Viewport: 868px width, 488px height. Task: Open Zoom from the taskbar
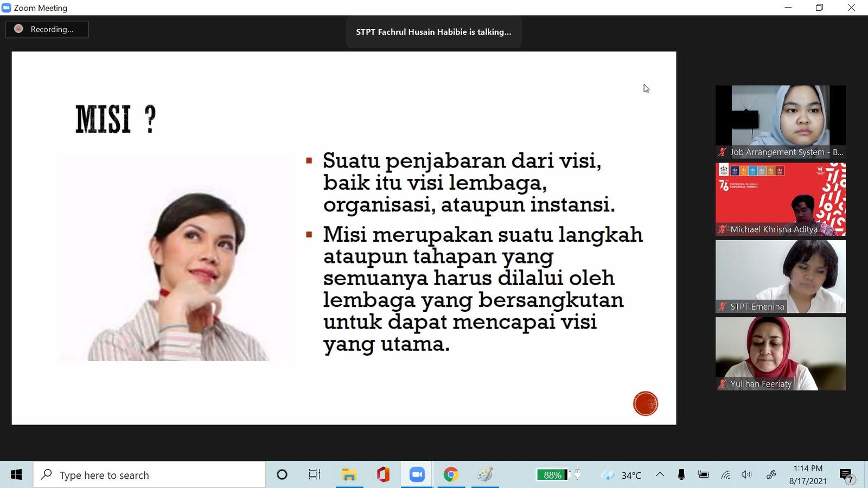coord(417,475)
